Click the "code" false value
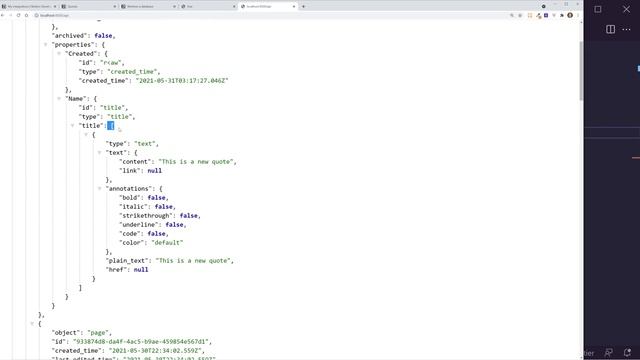 pos(156,233)
